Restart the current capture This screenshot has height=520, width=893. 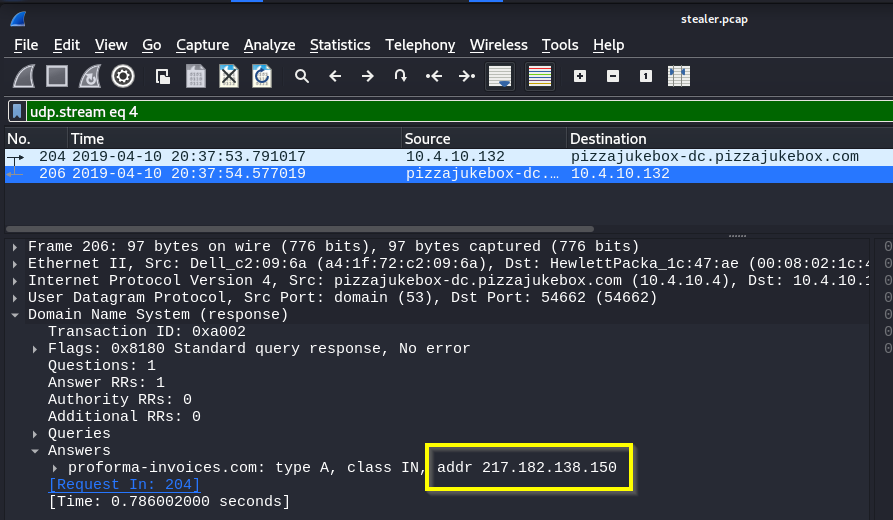click(x=90, y=76)
